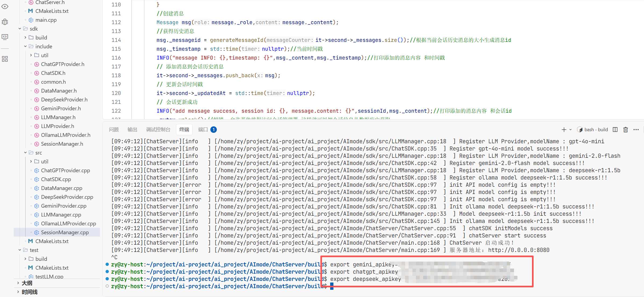Open the Remote Explorer monitor icon
644x297 pixels.
click(5, 37)
